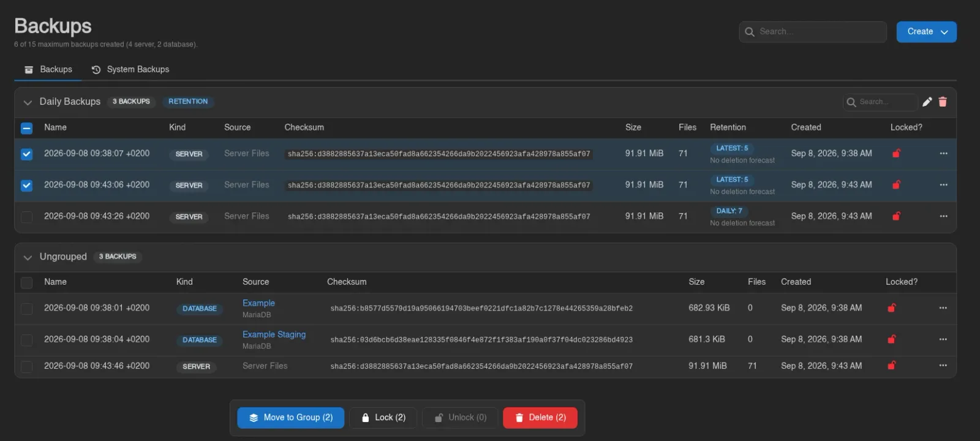Click lock icon for 09:38:07 backup row
The height and width of the screenshot is (441, 980).
(x=896, y=154)
